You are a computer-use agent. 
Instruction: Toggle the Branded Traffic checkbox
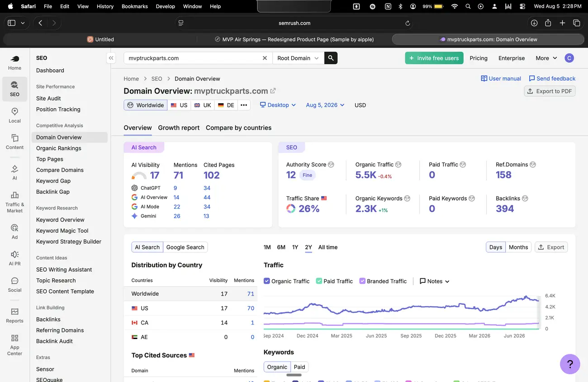tap(362, 281)
